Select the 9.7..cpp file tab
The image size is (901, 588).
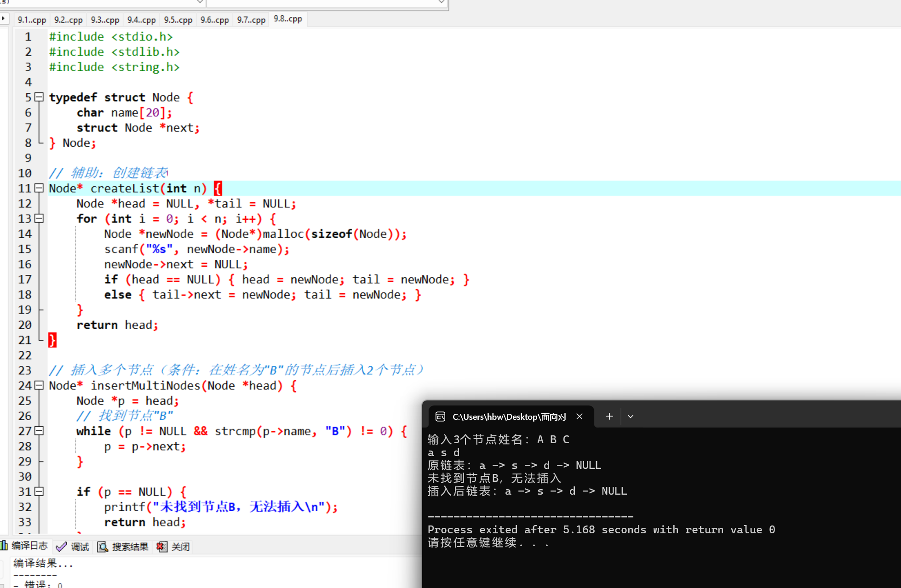pos(251,20)
